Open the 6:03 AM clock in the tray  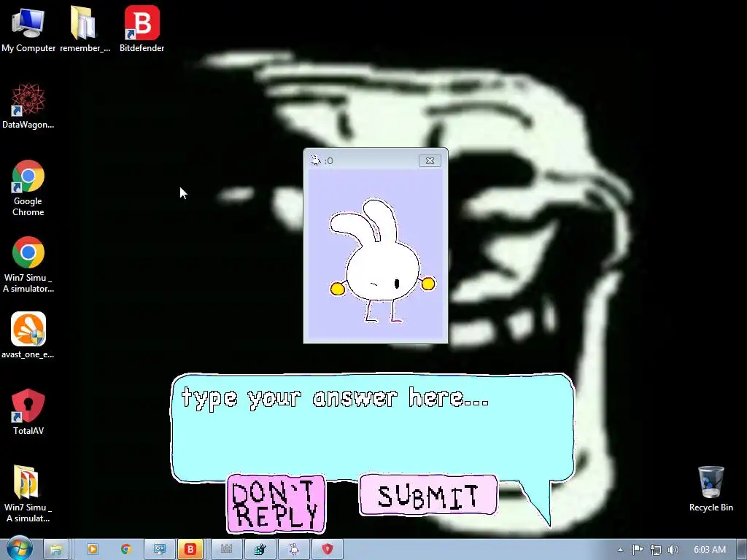click(710, 550)
